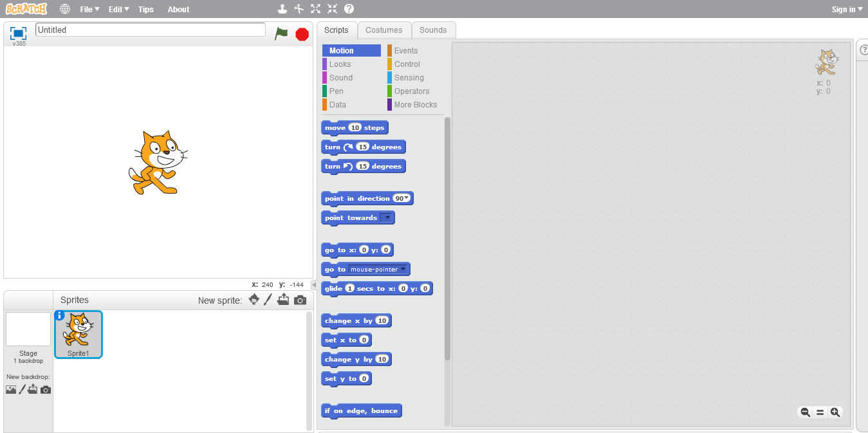Stop the project with the red stop sign
868x433 pixels.
301,34
